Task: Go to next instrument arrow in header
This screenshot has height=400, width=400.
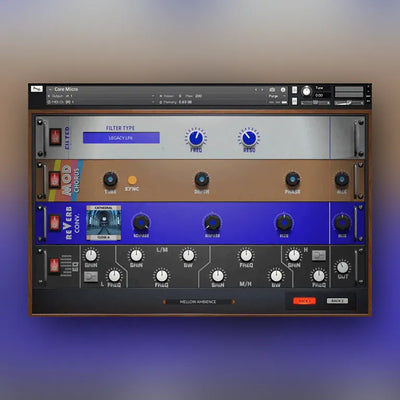Action: coord(262,90)
